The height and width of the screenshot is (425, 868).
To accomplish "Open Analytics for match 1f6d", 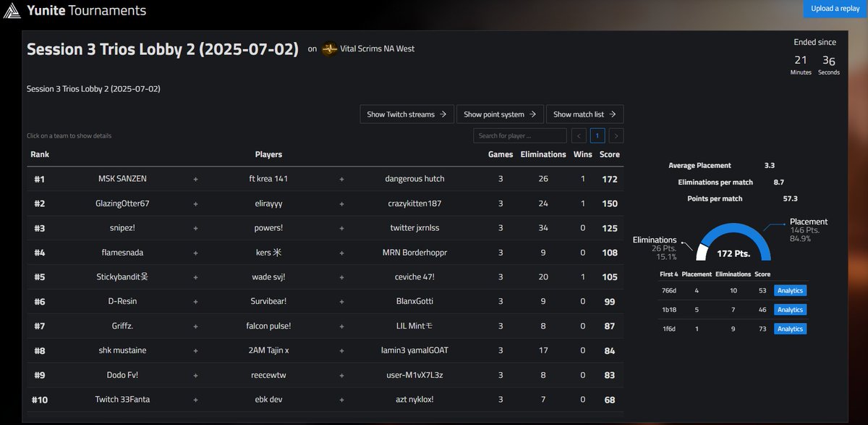I will tap(790, 329).
